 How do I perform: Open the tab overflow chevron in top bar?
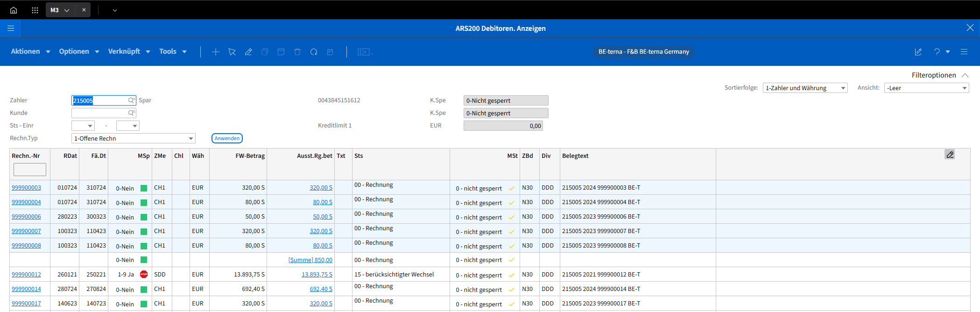coord(115,10)
